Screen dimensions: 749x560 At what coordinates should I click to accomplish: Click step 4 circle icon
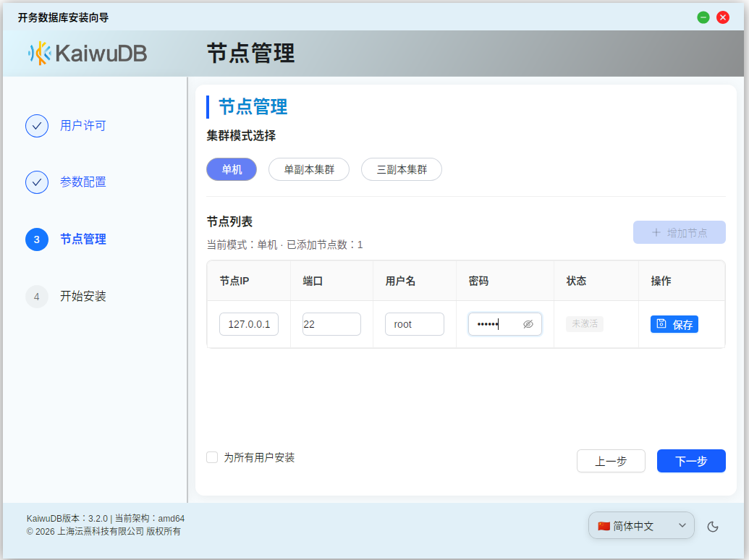coord(37,297)
